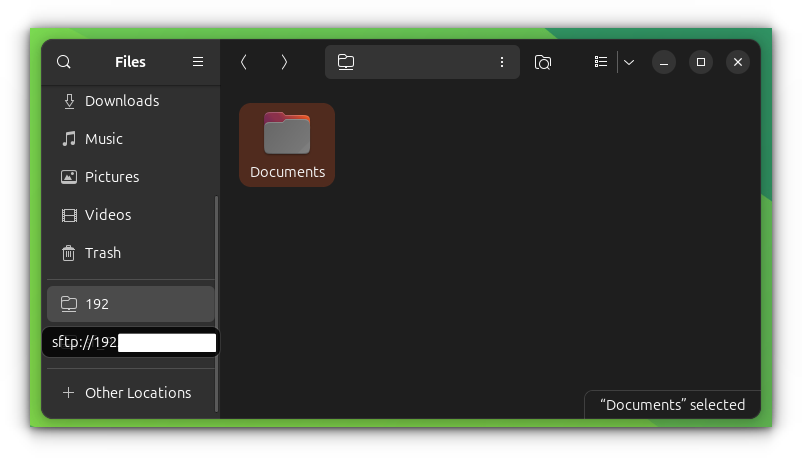Click the Videos film icon in sidebar
This screenshot has width=802, height=459.
[x=69, y=215]
